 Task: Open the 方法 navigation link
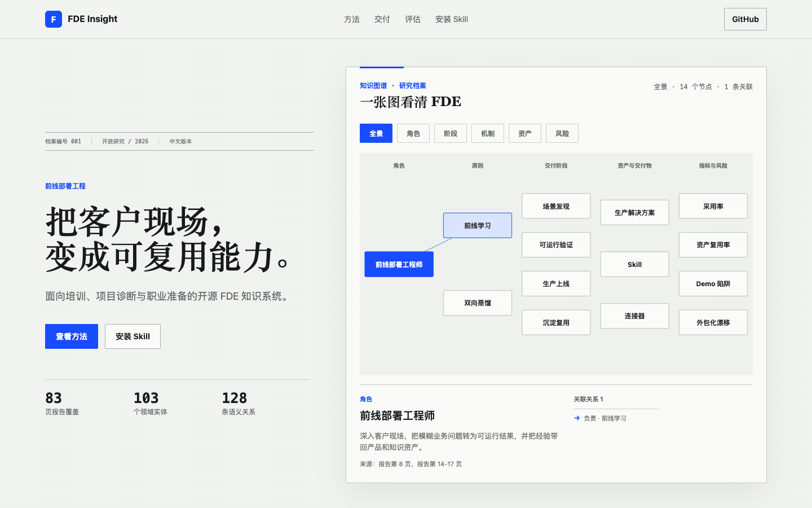(x=352, y=19)
